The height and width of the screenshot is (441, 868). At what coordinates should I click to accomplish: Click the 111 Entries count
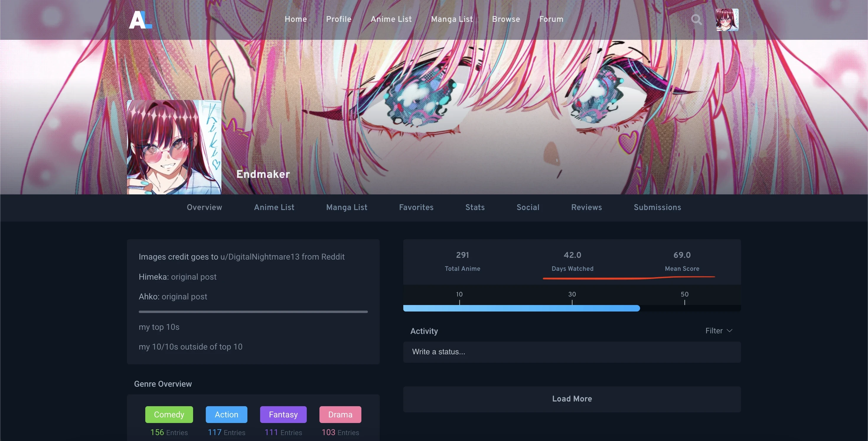[x=283, y=432]
